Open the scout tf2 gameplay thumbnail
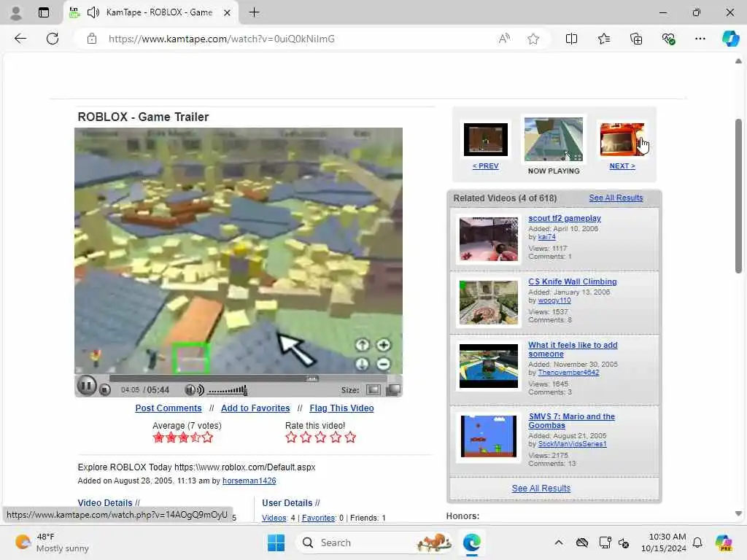 488,239
